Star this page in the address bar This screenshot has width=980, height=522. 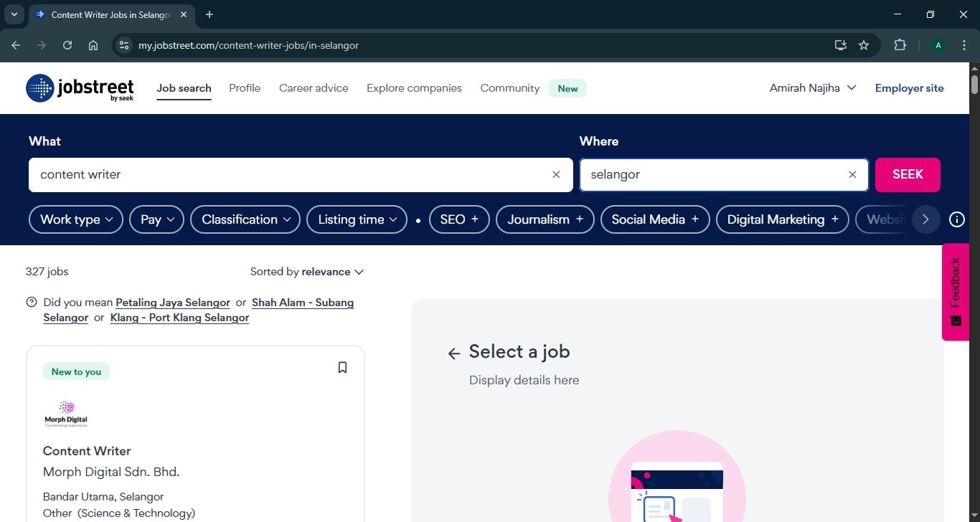point(864,44)
